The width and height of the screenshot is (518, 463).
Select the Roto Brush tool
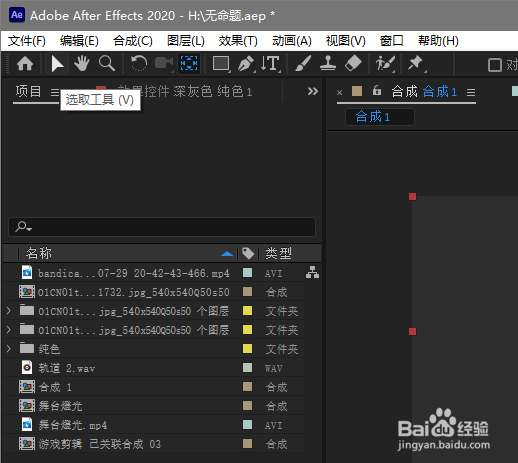point(385,63)
